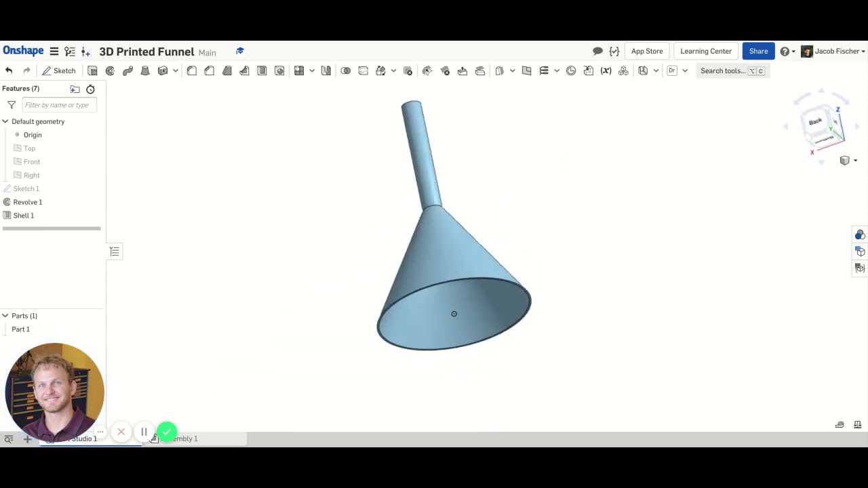The image size is (868, 488).
Task: Click the graduation cap education icon
Action: [x=240, y=51]
